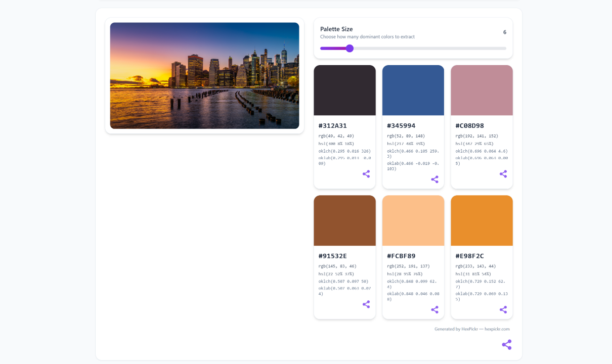The height and width of the screenshot is (364, 612).
Task: Select the dark #312A31 color swatch
Action: tap(344, 90)
